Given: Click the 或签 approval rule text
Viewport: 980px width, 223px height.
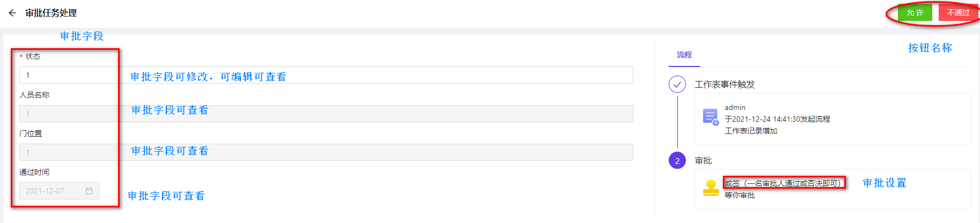Looking at the screenshot, I should (x=783, y=183).
